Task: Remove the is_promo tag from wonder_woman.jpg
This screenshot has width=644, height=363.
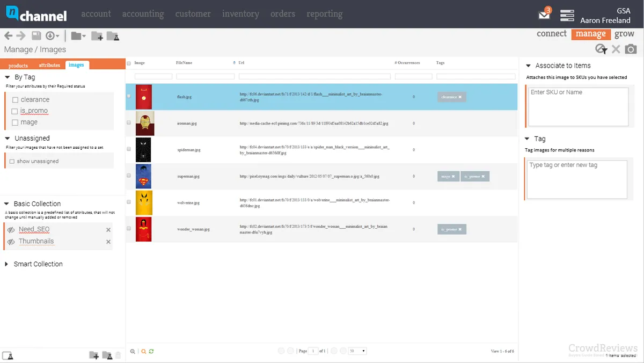Action: coord(460,229)
